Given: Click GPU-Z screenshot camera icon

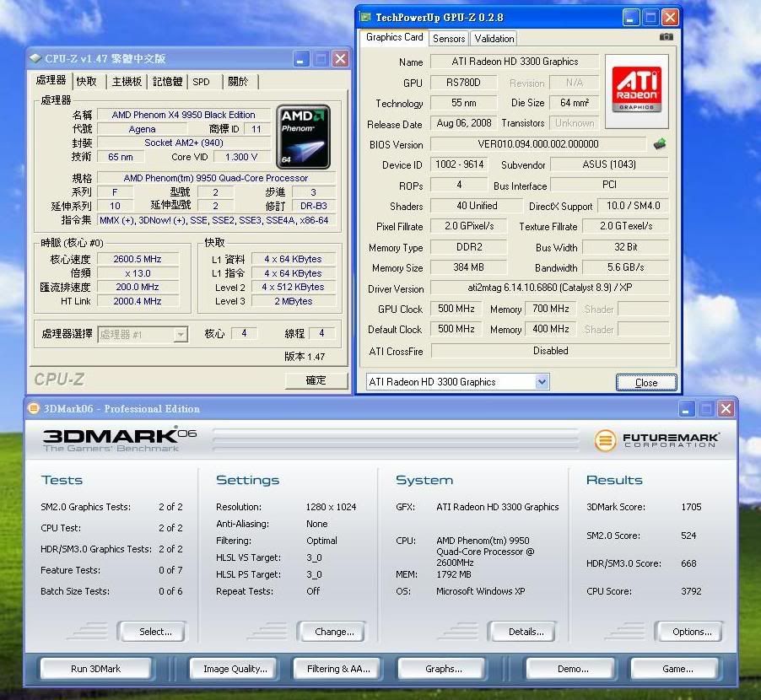Looking at the screenshot, I should click(x=666, y=37).
